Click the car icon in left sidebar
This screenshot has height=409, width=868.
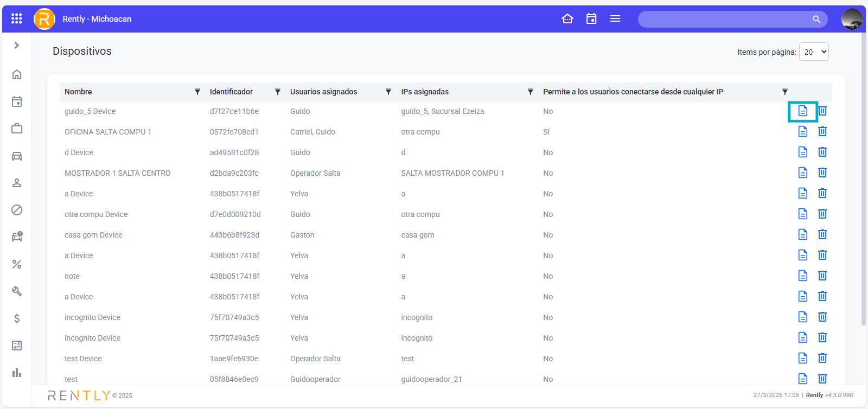[17, 156]
